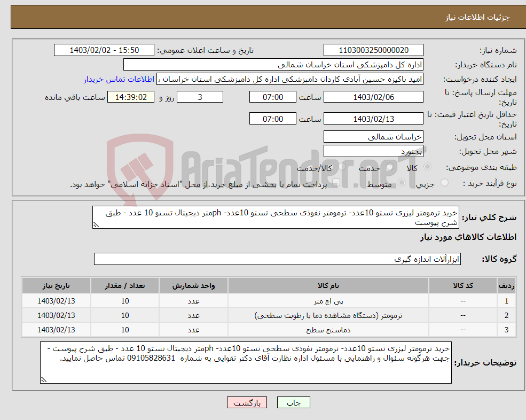Click the تاریخ نیاز column header
Screen dimensions: 526x420
(x=56, y=286)
